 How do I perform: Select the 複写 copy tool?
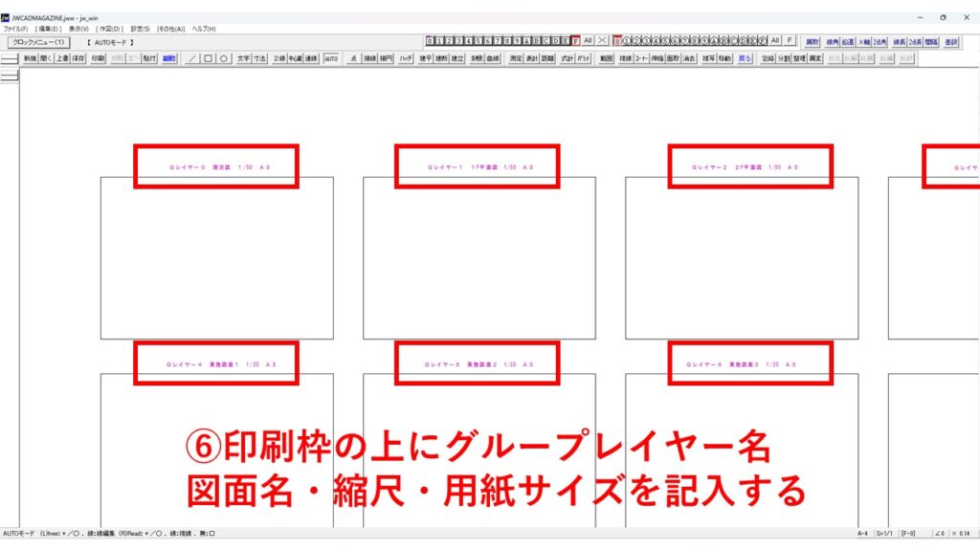tap(708, 58)
